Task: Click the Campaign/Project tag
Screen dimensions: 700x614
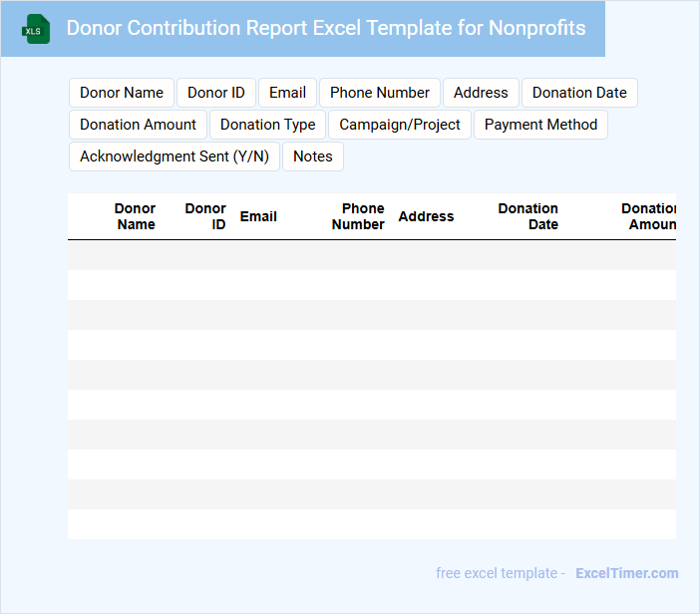Action: coord(400,125)
